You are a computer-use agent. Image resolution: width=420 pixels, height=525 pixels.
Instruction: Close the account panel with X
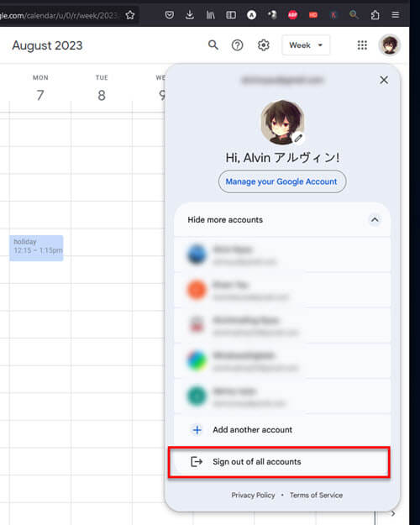(x=384, y=80)
